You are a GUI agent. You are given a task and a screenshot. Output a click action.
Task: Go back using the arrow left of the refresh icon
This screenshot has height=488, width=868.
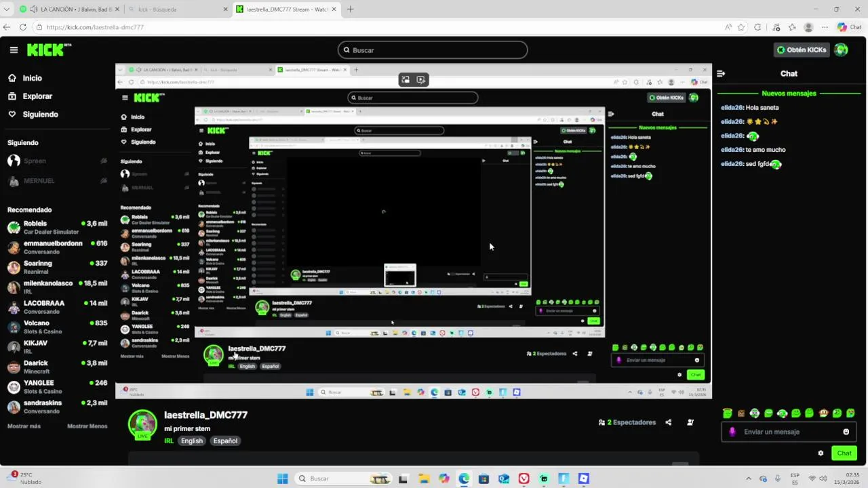tap(7, 27)
